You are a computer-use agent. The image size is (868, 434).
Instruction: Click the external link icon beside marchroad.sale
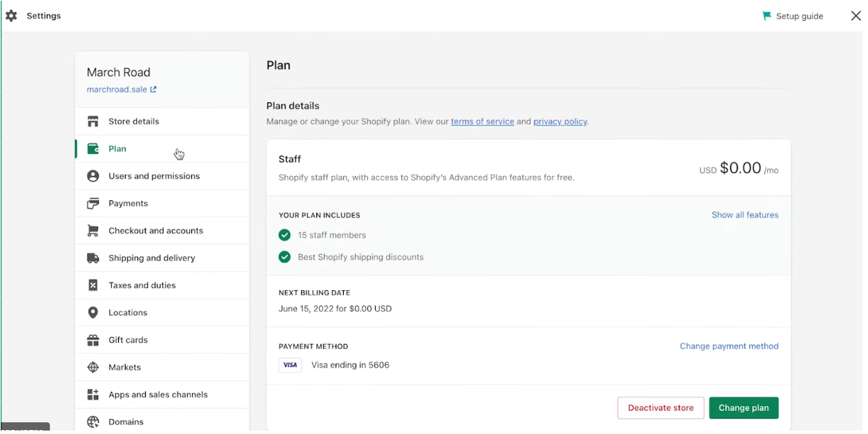tap(153, 89)
